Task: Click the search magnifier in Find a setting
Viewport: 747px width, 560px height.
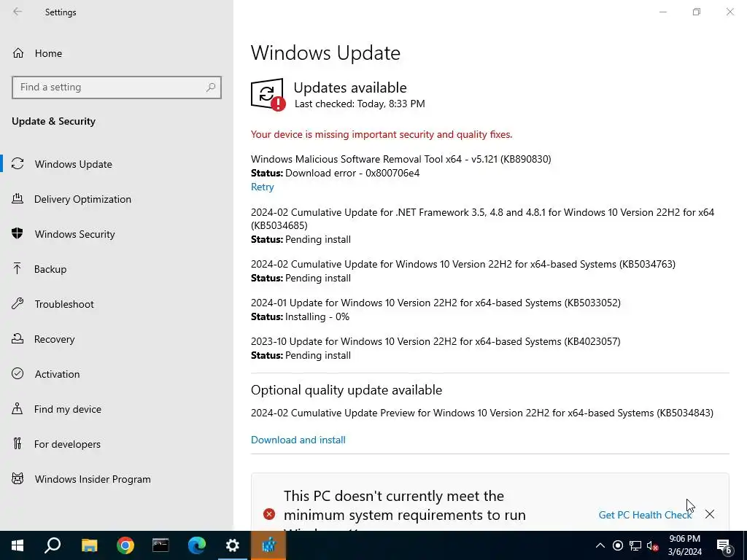Action: [211, 87]
